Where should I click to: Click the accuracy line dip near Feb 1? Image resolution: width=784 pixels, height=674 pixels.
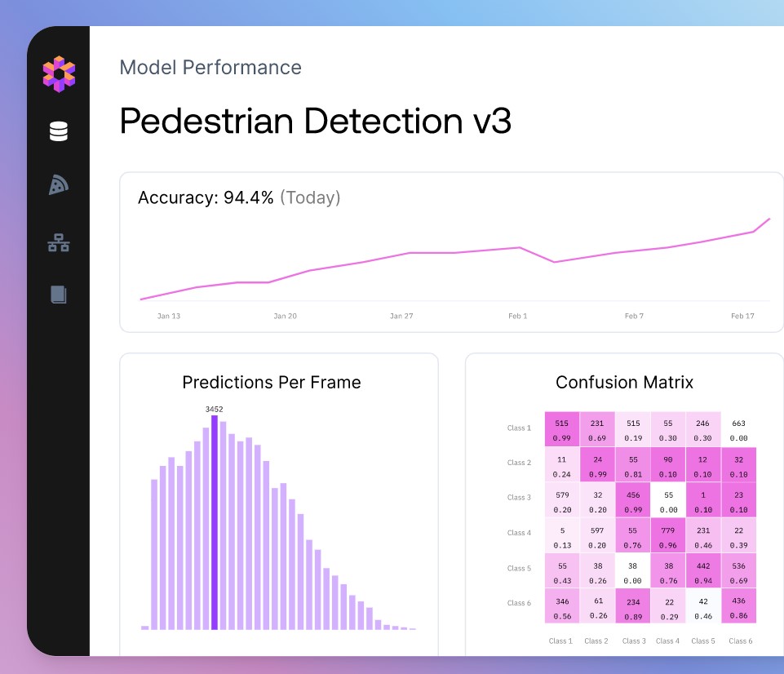[554, 261]
